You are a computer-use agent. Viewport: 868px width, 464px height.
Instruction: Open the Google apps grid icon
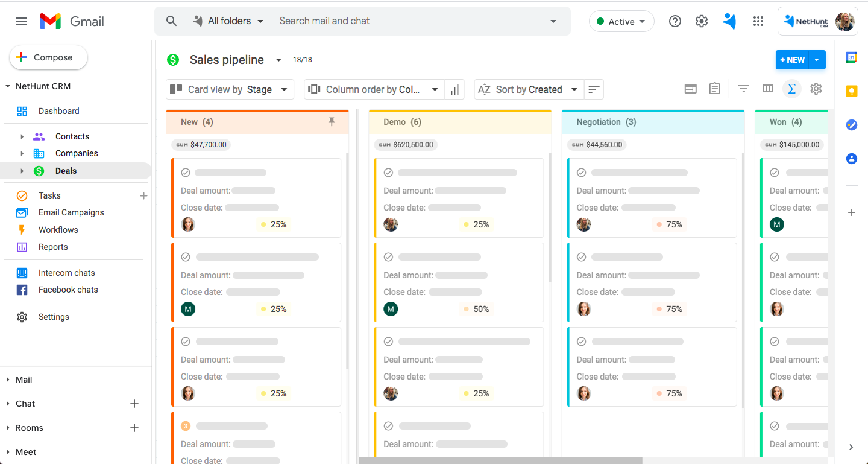[x=758, y=21]
